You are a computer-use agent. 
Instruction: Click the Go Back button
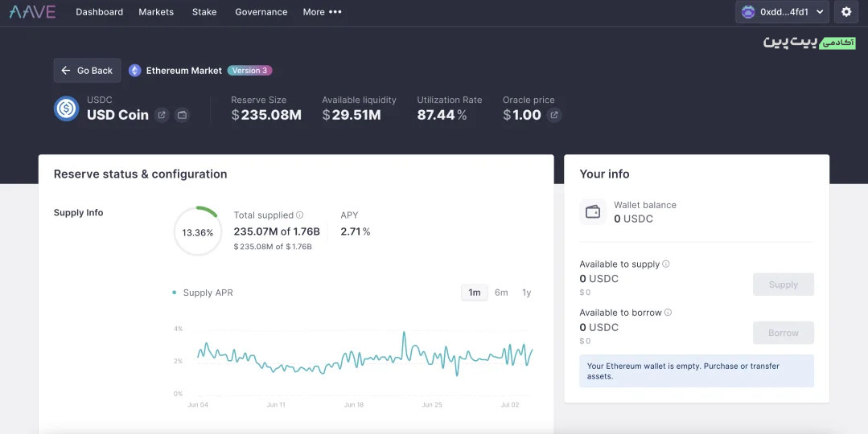[x=87, y=70]
